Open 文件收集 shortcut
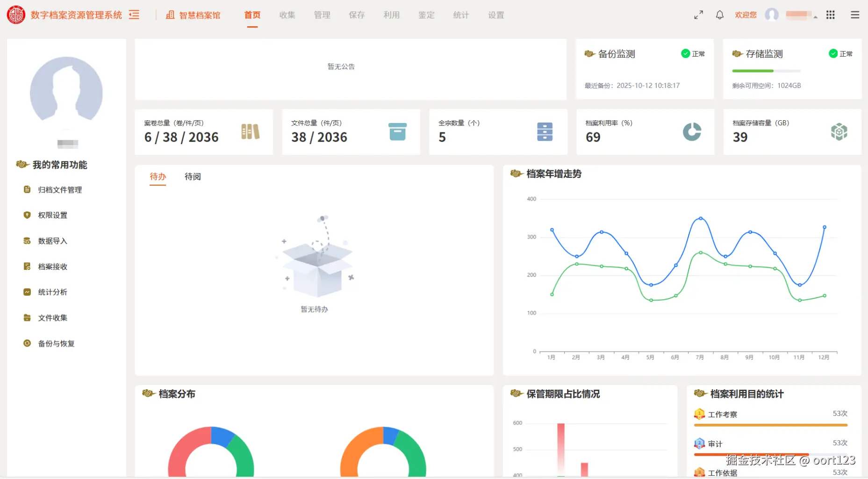Screen dimensions: 868x479 tap(53, 318)
